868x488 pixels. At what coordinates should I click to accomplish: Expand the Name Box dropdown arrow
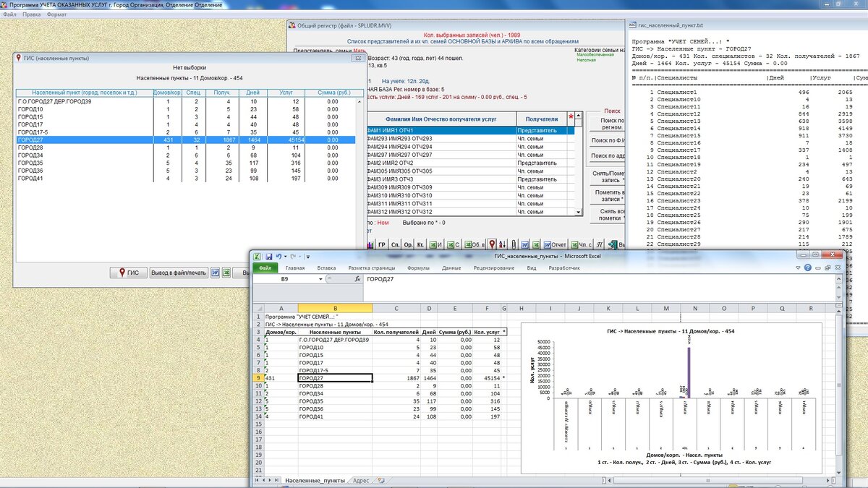click(x=320, y=279)
